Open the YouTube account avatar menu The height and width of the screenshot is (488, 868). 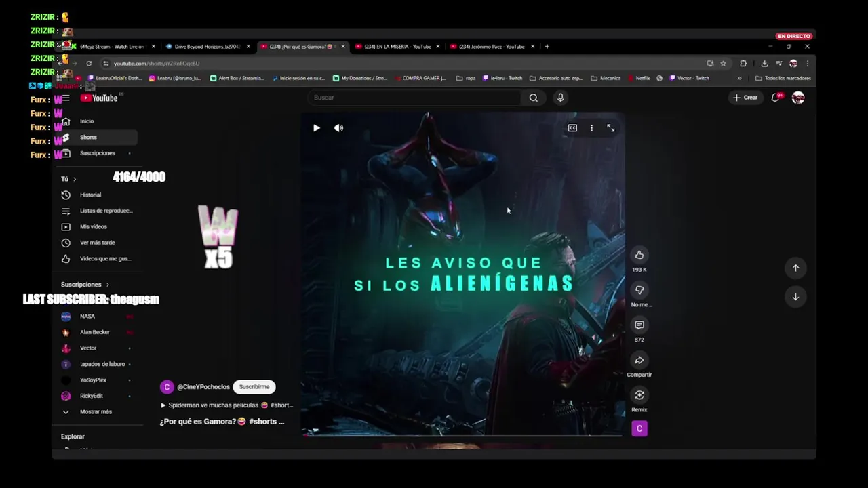(x=798, y=98)
